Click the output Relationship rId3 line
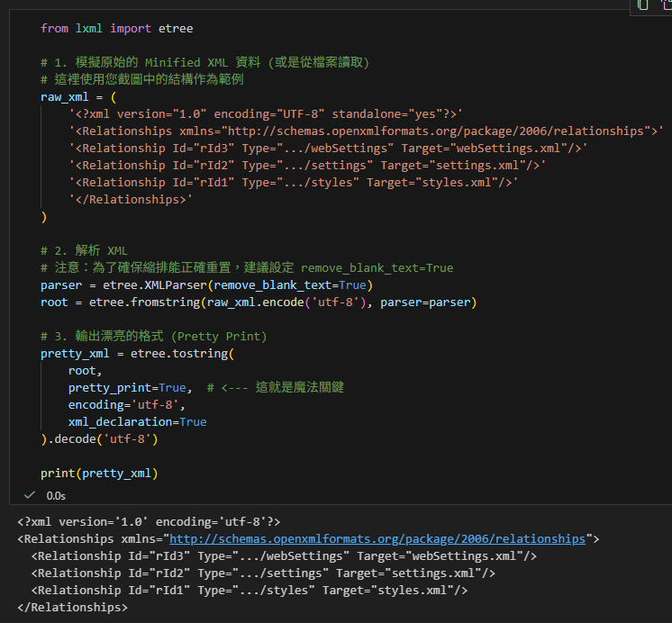This screenshot has width=672, height=623. (284, 555)
